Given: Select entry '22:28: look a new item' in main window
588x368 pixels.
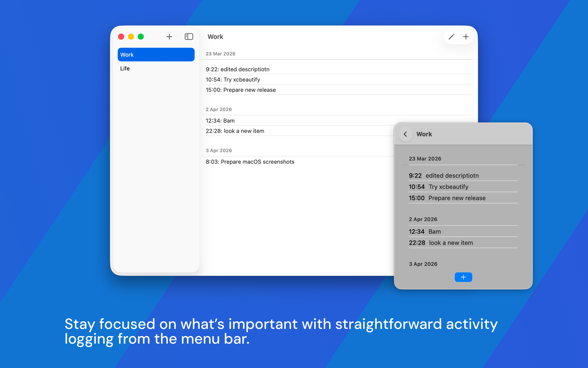Looking at the screenshot, I should 300,131.
